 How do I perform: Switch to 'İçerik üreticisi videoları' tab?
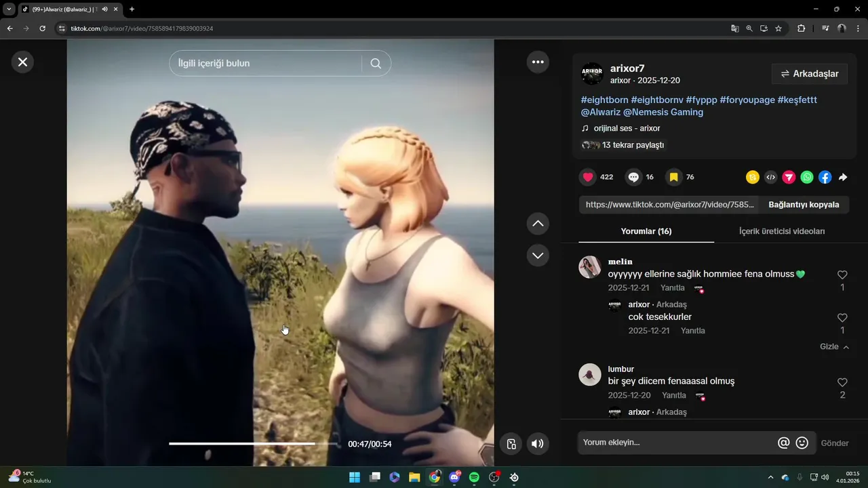[x=782, y=231]
